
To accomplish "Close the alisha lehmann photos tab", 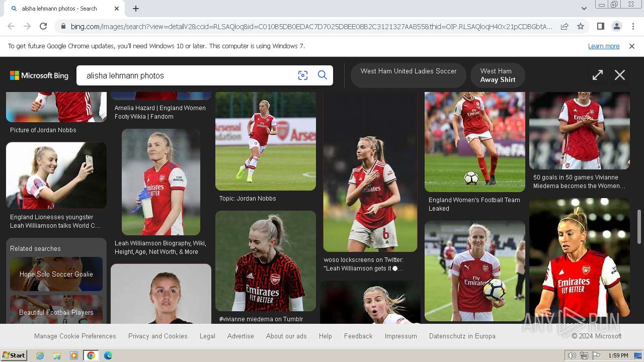I will click(117, 9).
